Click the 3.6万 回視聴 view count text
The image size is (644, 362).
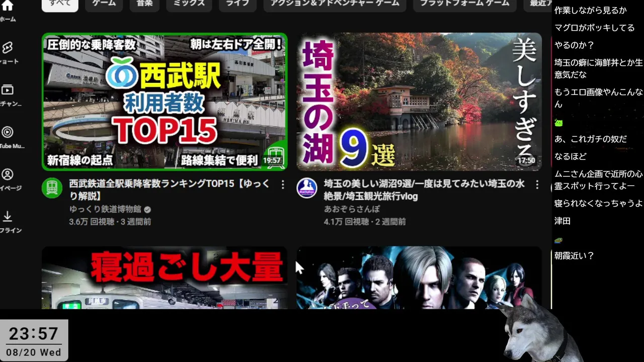tap(92, 222)
